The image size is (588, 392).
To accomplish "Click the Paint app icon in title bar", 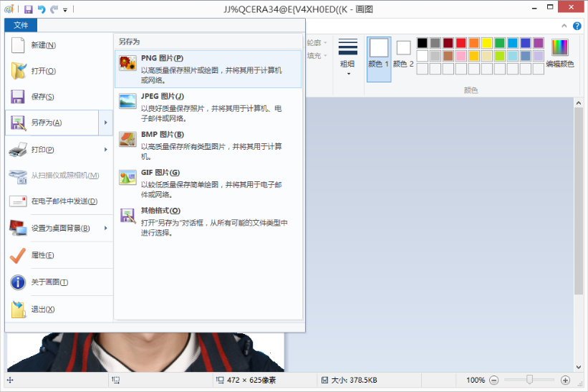I will pos(9,9).
